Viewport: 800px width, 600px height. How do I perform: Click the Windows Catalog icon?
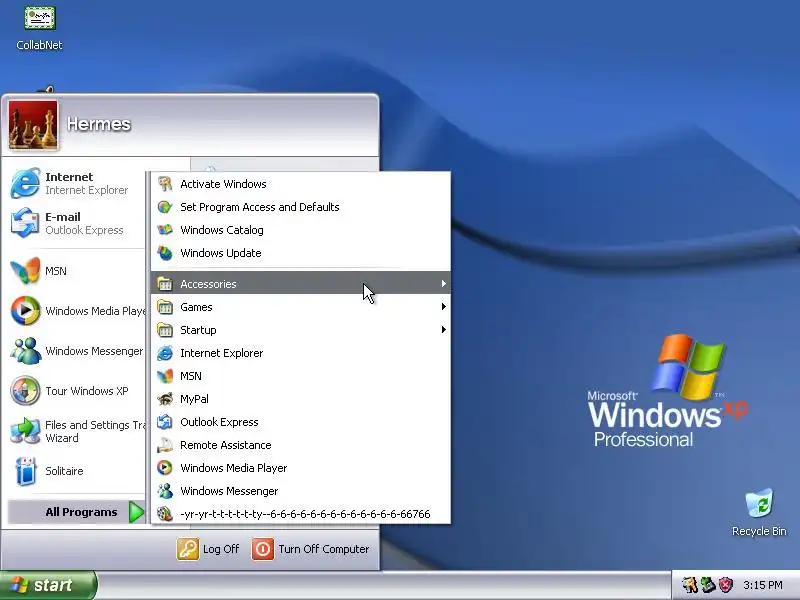(165, 230)
